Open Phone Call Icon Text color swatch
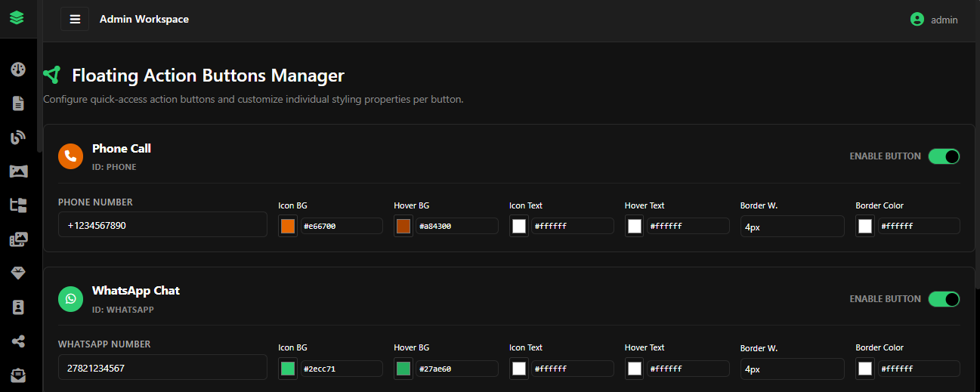 [519, 226]
